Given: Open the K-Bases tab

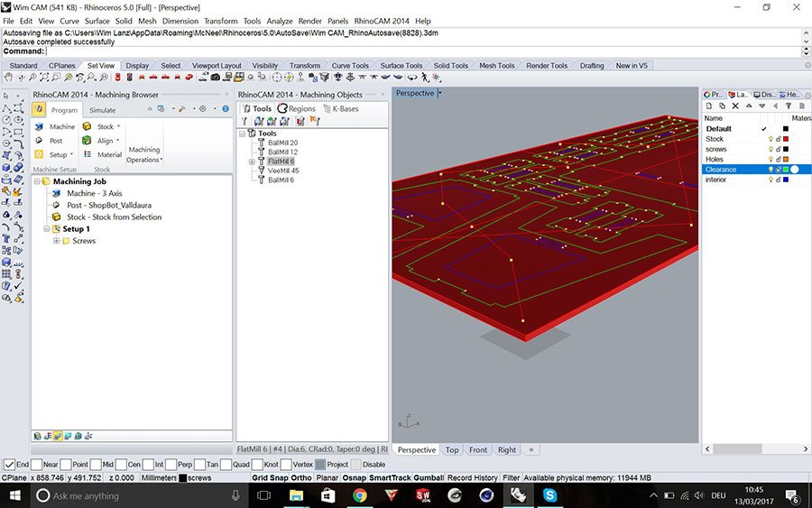Looking at the screenshot, I should click(x=341, y=109).
